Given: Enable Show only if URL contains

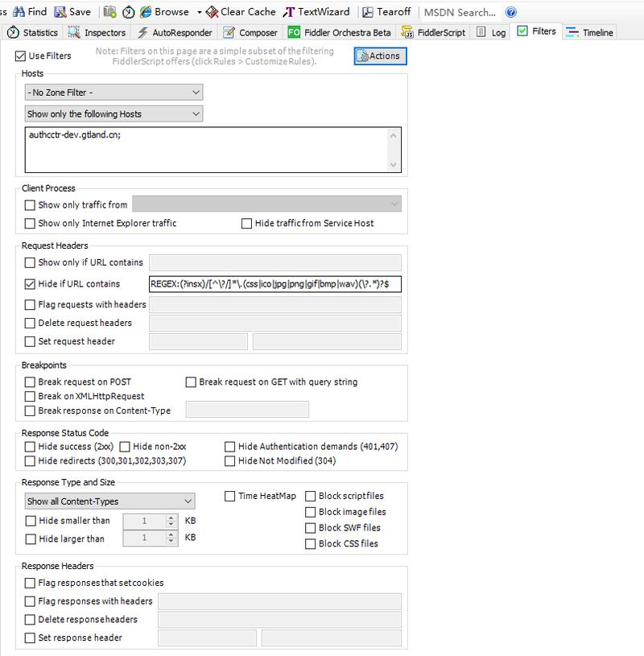Looking at the screenshot, I should pyautogui.click(x=30, y=262).
